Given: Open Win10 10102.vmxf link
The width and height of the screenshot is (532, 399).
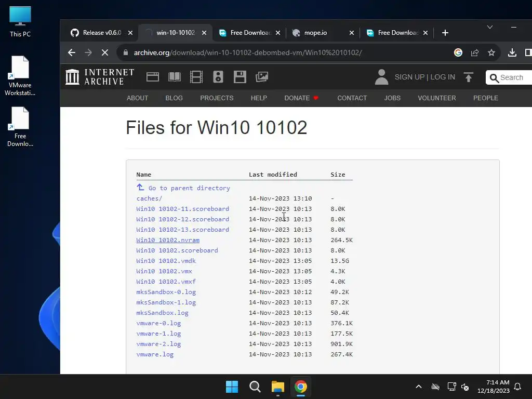Looking at the screenshot, I should [166, 282].
